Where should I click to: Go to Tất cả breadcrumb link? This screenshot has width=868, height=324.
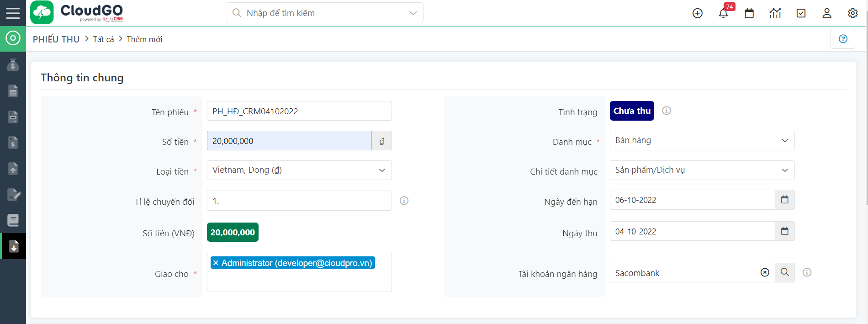[x=103, y=39]
